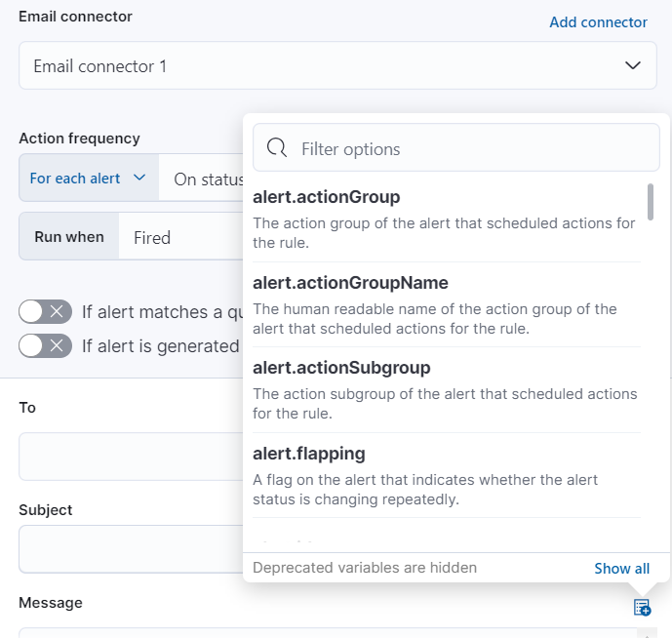Click Show all deprecated variables
This screenshot has height=638, width=672.
coord(621,568)
